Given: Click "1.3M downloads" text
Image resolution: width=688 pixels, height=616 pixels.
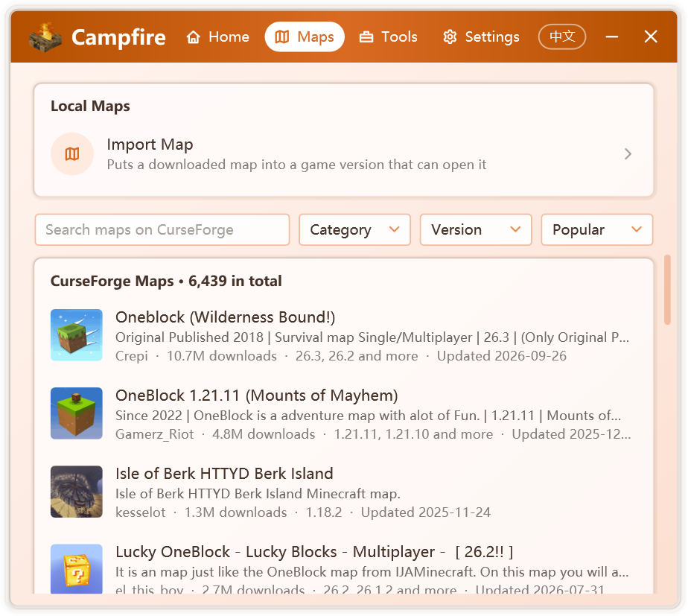Looking at the screenshot, I should pyautogui.click(x=235, y=512).
